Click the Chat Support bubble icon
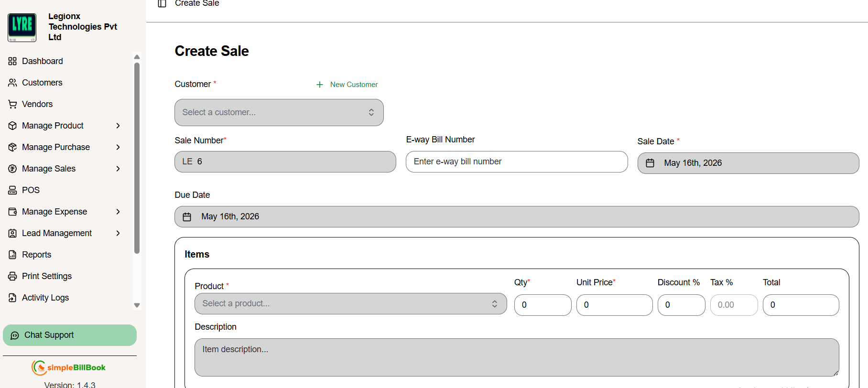The width and height of the screenshot is (868, 388). click(x=15, y=335)
